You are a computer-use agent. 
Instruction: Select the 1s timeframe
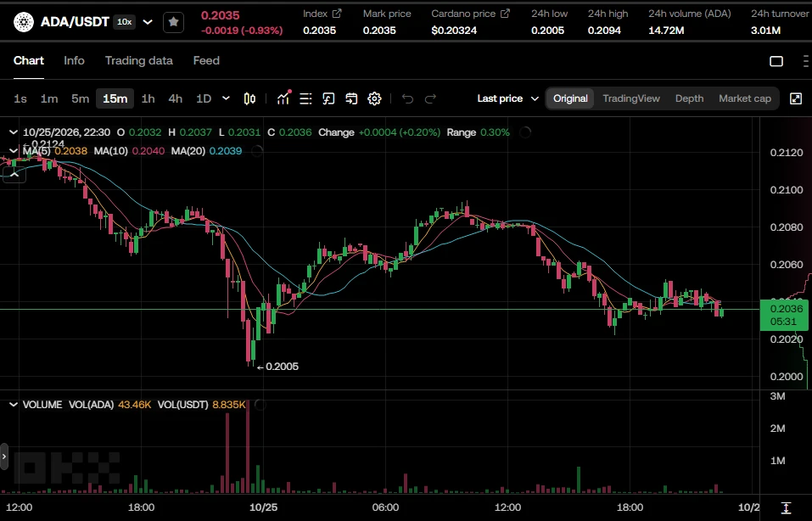point(20,98)
